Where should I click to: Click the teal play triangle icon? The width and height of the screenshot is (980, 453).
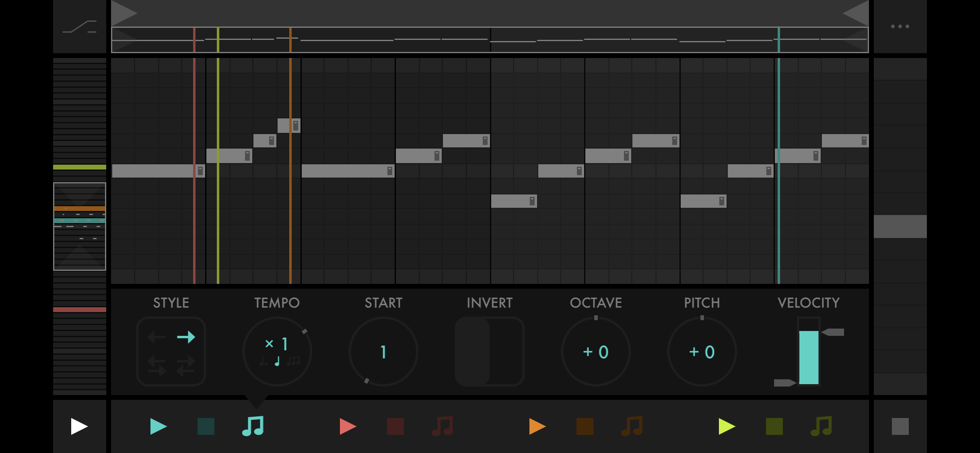(158, 426)
